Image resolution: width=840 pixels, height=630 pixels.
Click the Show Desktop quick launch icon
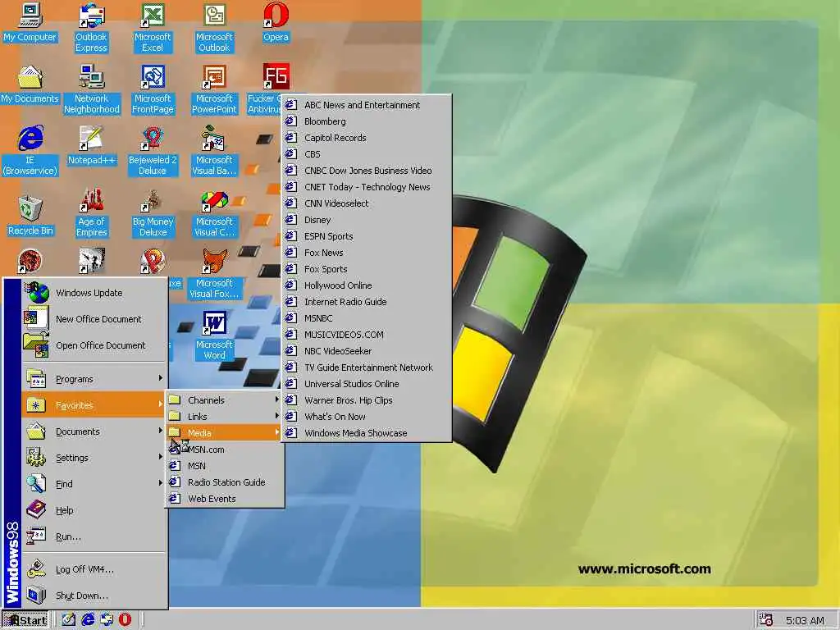(x=69, y=620)
